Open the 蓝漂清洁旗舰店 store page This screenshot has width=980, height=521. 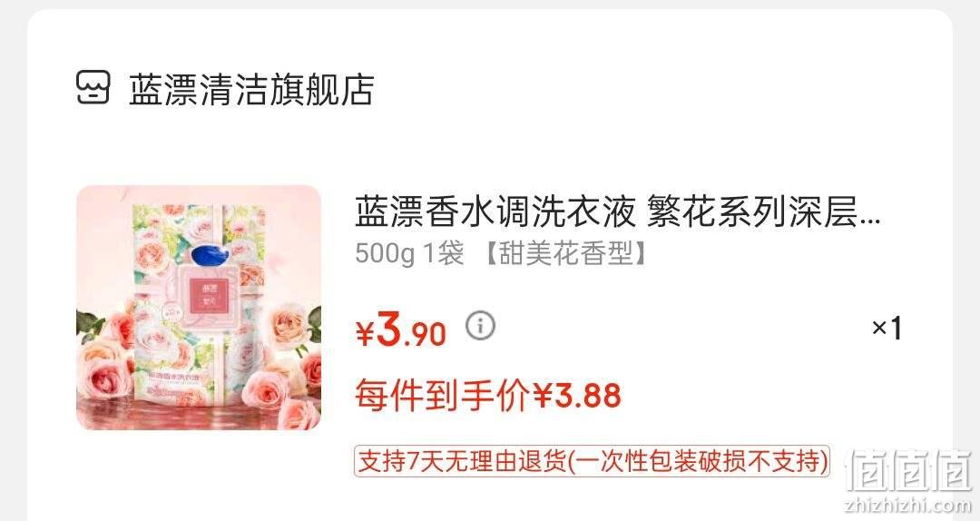(x=251, y=90)
